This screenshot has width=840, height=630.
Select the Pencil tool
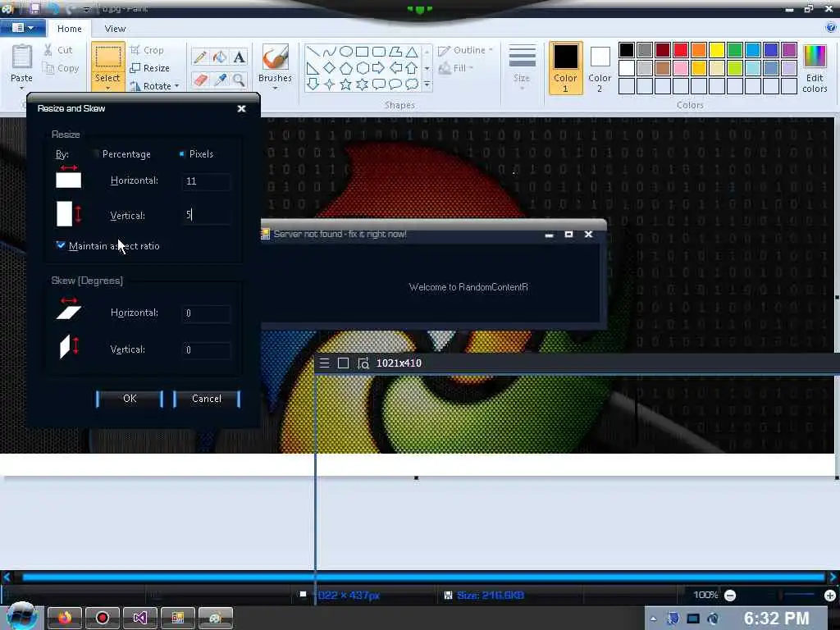tap(200, 57)
